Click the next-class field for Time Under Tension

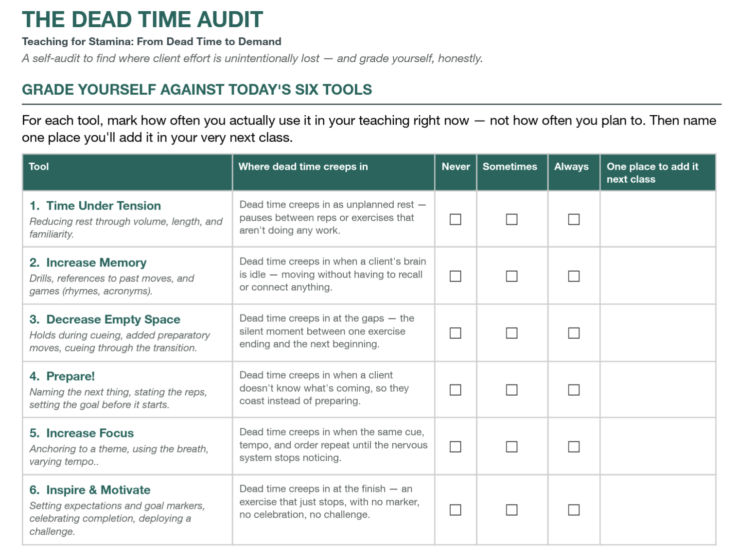tap(658, 219)
